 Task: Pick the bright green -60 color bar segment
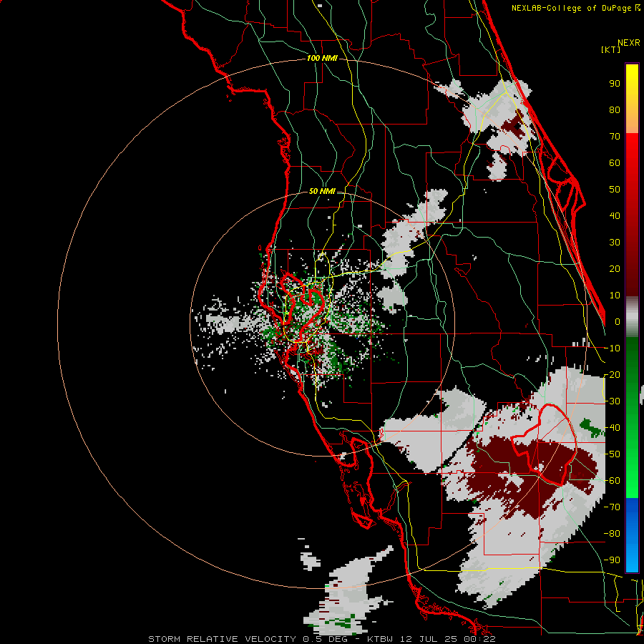click(x=632, y=484)
